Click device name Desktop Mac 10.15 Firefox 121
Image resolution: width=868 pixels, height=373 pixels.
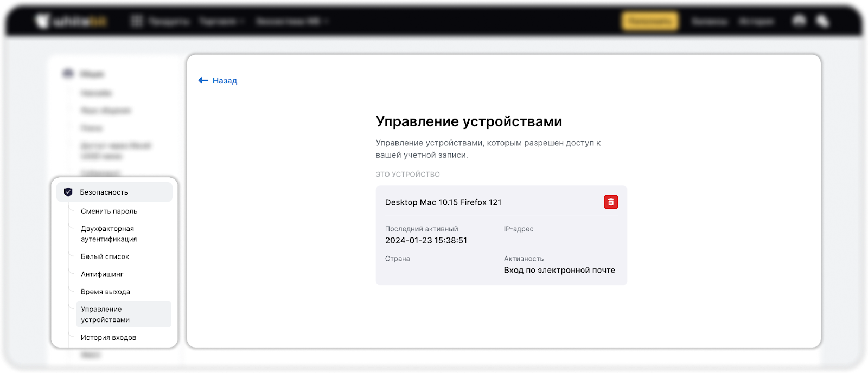(x=443, y=202)
